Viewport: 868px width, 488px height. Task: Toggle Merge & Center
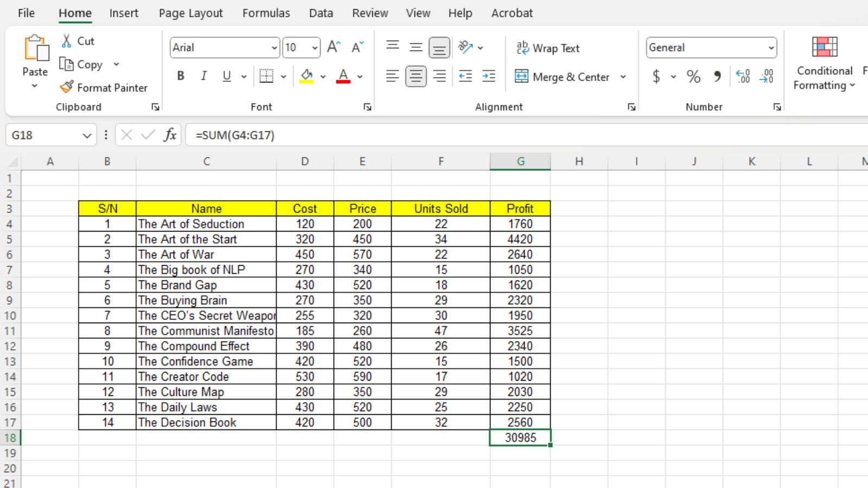[x=563, y=76]
